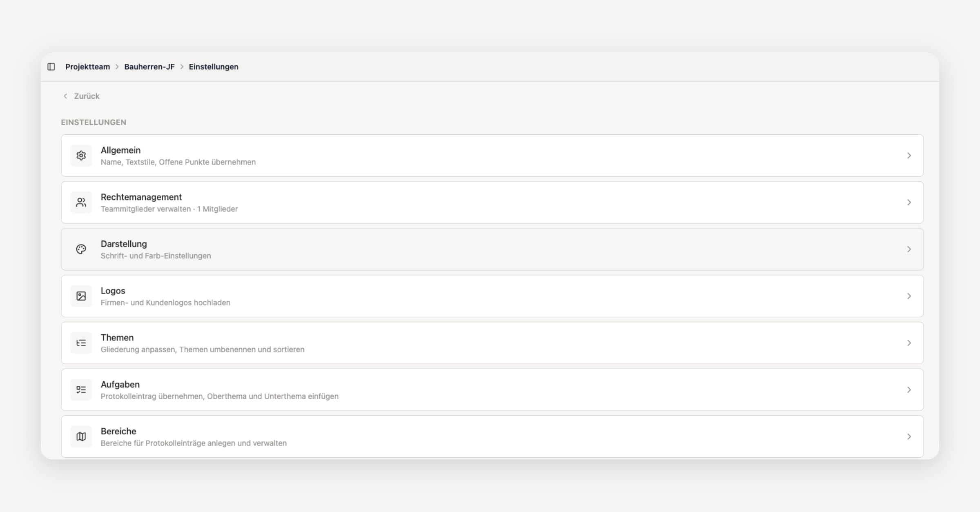Click the checklist icon for Aufgaben
The height and width of the screenshot is (512, 980).
click(x=81, y=390)
